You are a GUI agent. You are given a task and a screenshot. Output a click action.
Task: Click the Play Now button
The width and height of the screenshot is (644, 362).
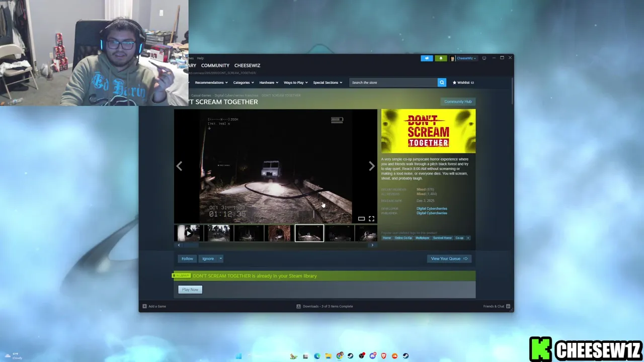tap(190, 290)
